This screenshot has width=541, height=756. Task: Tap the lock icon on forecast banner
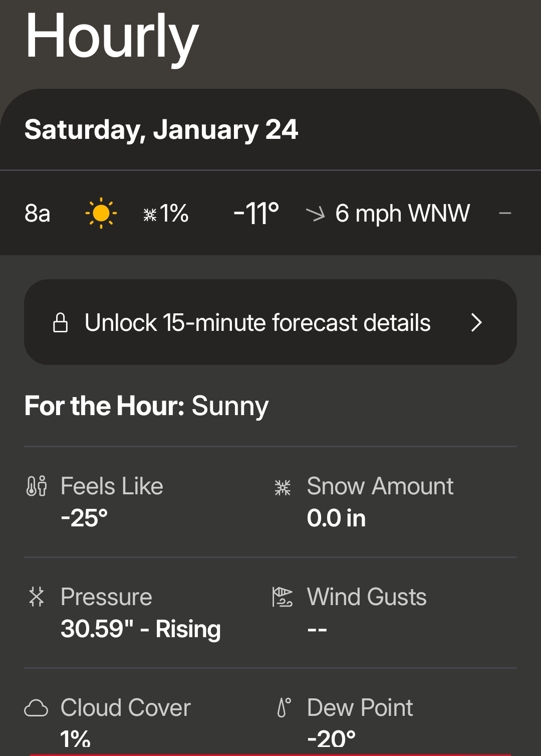61,322
